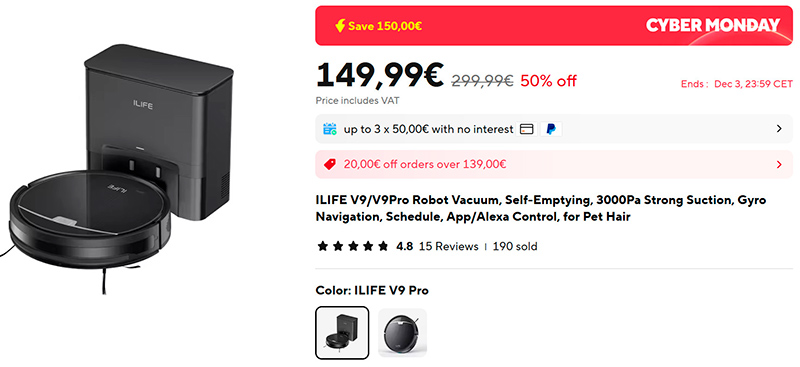Expand the 20,00€ off coupon chevron
This screenshot has width=800, height=367.
pyautogui.click(x=779, y=164)
